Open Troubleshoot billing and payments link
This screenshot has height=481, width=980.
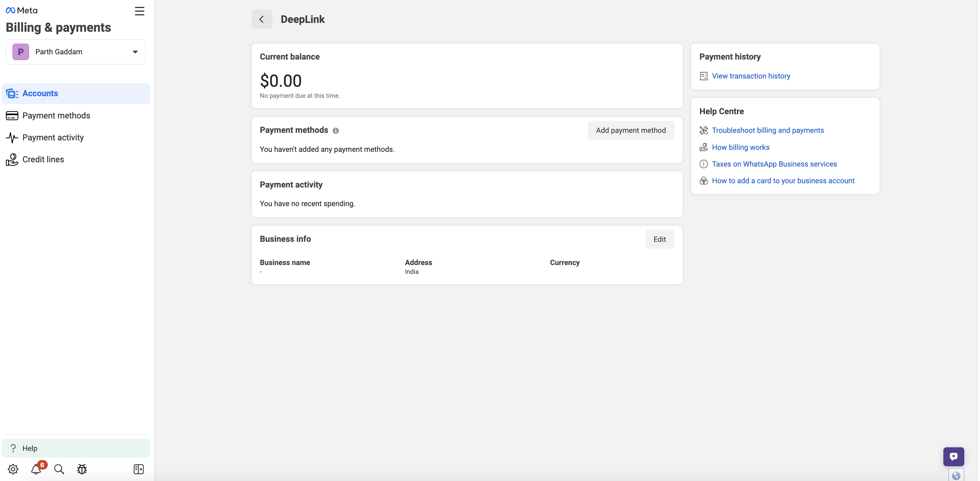767,131
